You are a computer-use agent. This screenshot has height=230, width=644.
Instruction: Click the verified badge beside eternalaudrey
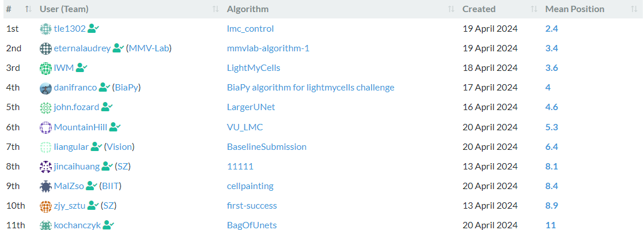point(118,48)
